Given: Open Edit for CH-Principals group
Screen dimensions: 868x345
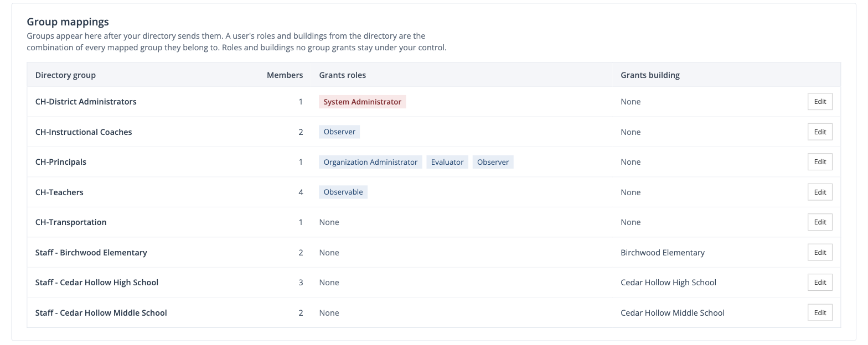Looking at the screenshot, I should tap(820, 162).
